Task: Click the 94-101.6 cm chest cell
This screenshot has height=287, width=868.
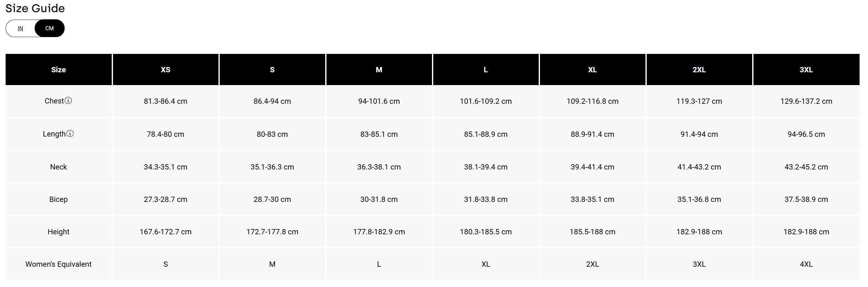Action: (x=379, y=101)
